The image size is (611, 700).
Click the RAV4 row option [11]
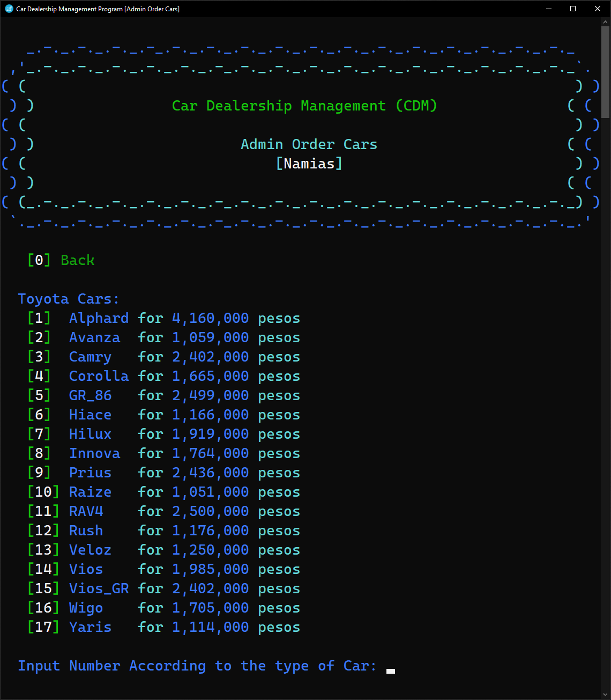pos(163,511)
